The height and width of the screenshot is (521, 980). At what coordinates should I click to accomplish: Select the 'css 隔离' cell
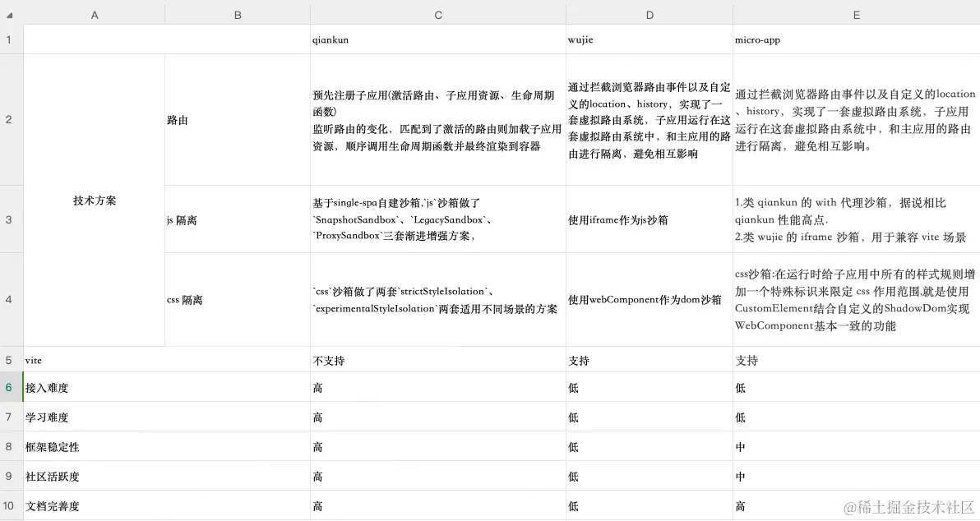(x=238, y=299)
